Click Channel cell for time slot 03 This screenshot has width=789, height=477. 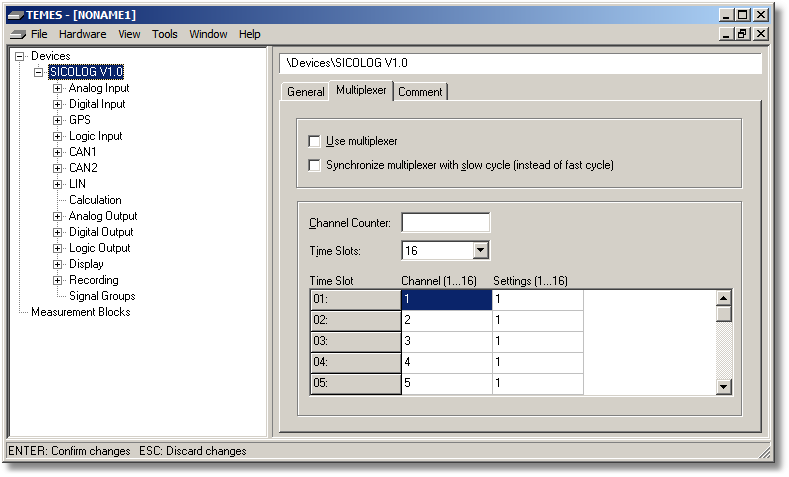(x=446, y=341)
